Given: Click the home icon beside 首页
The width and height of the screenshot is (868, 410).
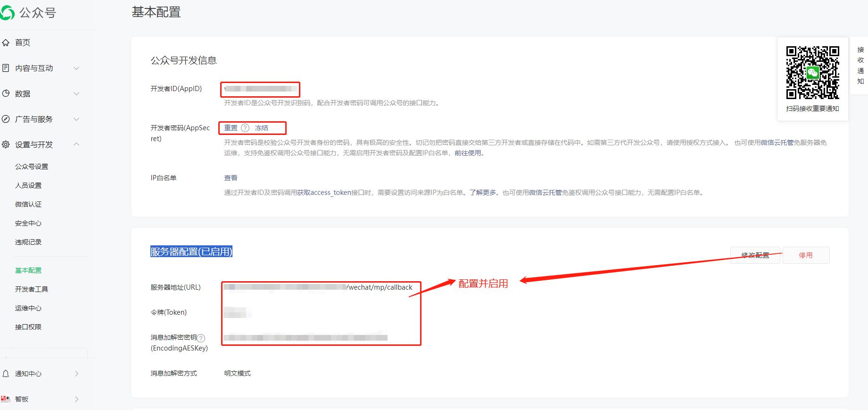Looking at the screenshot, I should (x=6, y=42).
